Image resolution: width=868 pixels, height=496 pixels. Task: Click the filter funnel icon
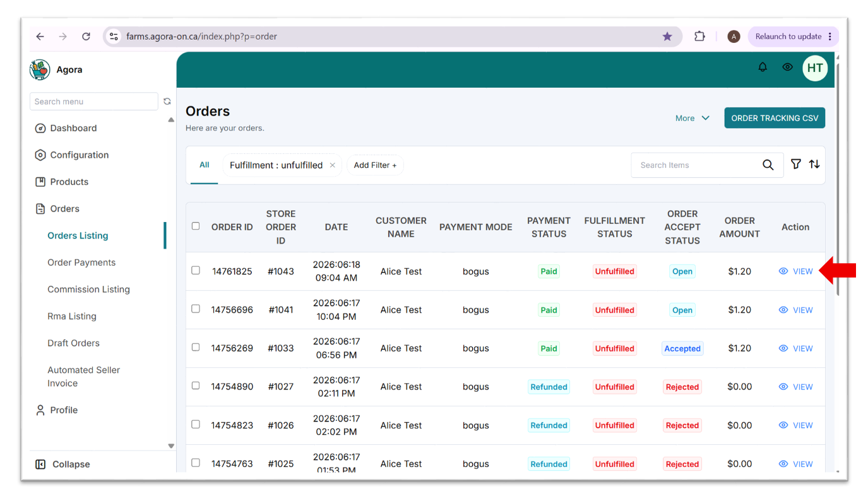pos(796,164)
